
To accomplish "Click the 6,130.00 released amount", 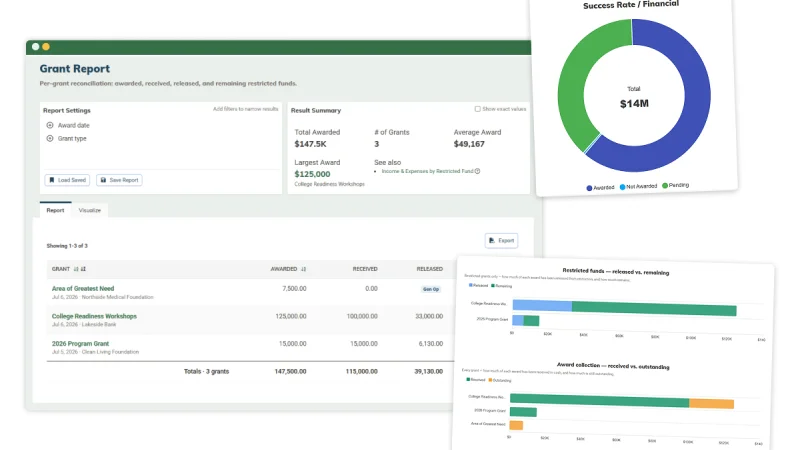I will tap(431, 343).
